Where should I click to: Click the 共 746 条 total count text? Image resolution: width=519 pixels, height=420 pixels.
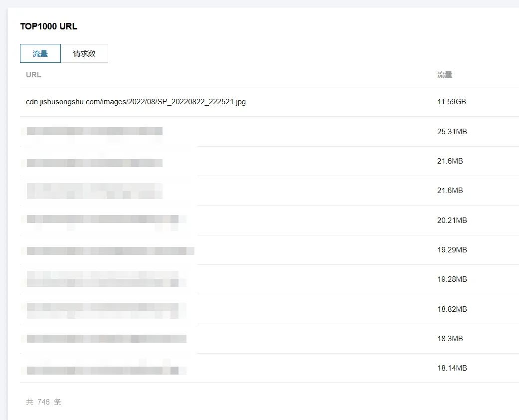coord(44,402)
